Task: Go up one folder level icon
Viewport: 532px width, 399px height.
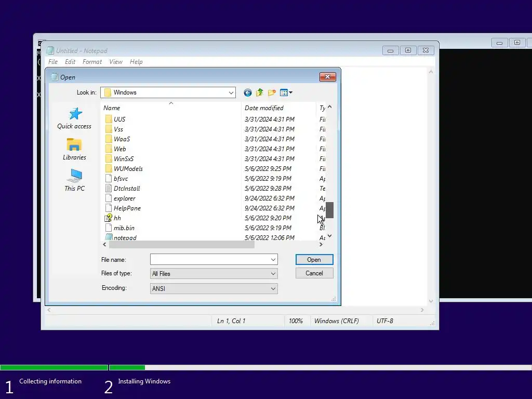Action: [x=260, y=92]
